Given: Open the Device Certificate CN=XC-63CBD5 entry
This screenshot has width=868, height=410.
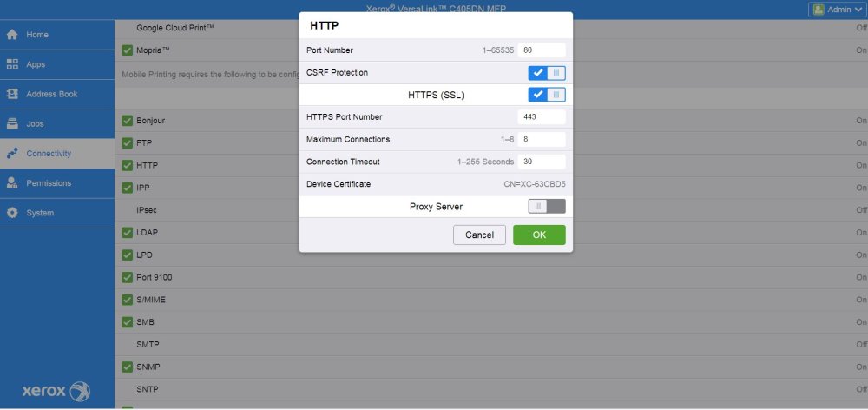Looking at the screenshot, I should 436,184.
